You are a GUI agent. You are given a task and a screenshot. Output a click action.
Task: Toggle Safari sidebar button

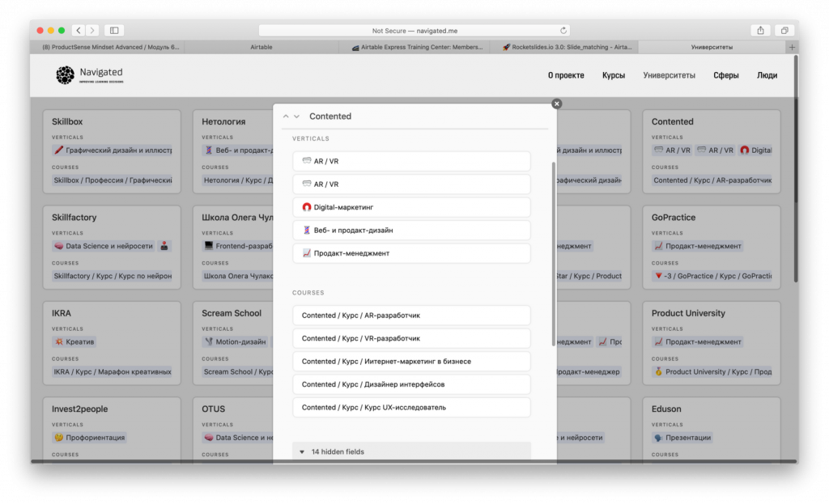click(114, 31)
